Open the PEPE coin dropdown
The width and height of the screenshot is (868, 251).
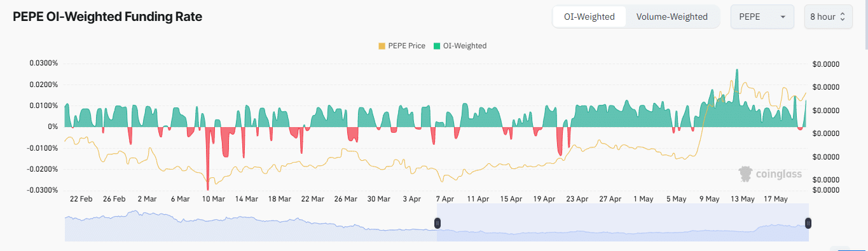[x=762, y=17]
